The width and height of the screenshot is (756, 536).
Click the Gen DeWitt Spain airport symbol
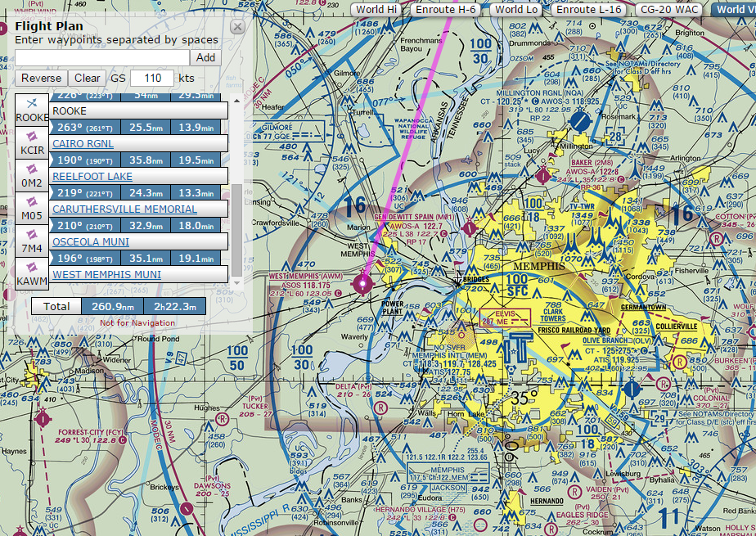470,228
